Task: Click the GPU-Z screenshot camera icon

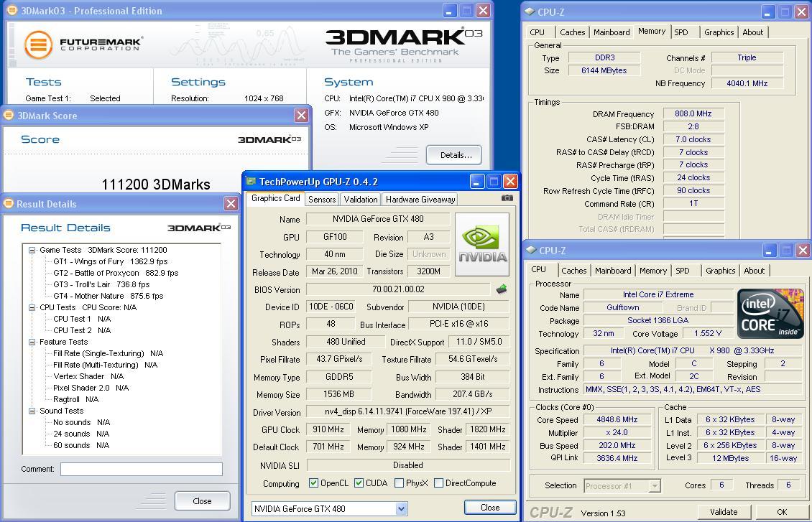Action: [507, 198]
